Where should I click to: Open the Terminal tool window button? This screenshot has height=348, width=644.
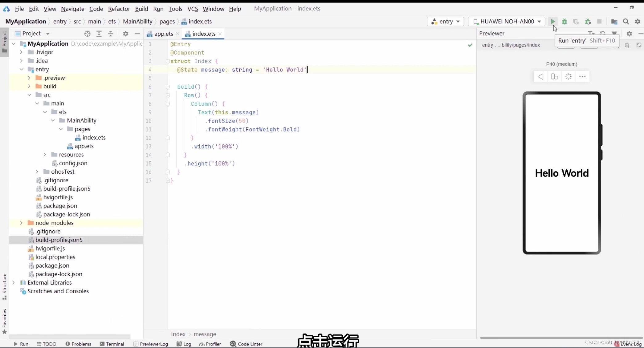(112, 344)
